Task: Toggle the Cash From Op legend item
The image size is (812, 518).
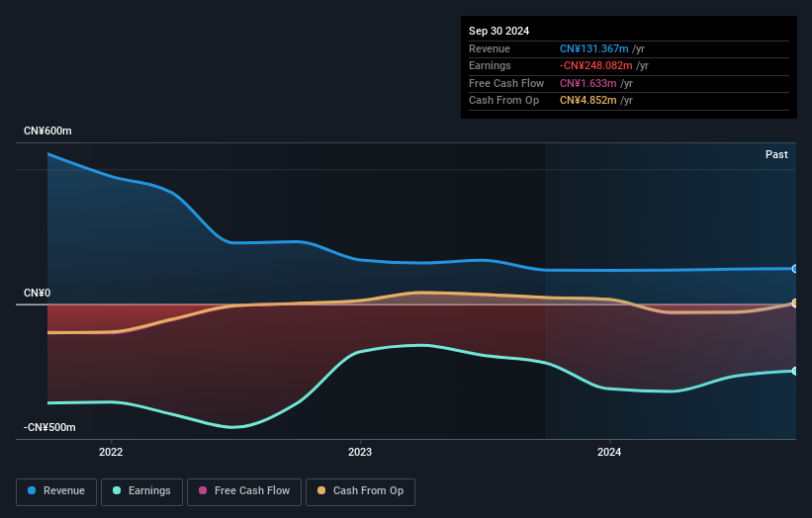Action: (360, 491)
